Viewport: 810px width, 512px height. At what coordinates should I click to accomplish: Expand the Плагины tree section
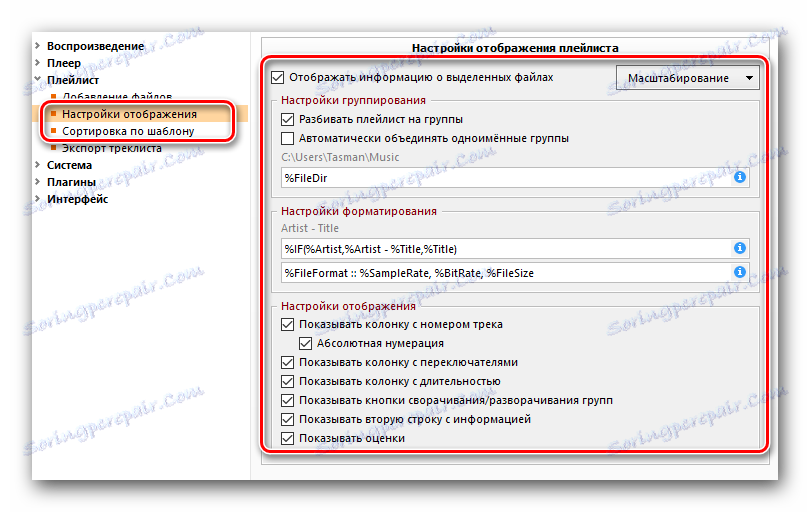point(38,182)
